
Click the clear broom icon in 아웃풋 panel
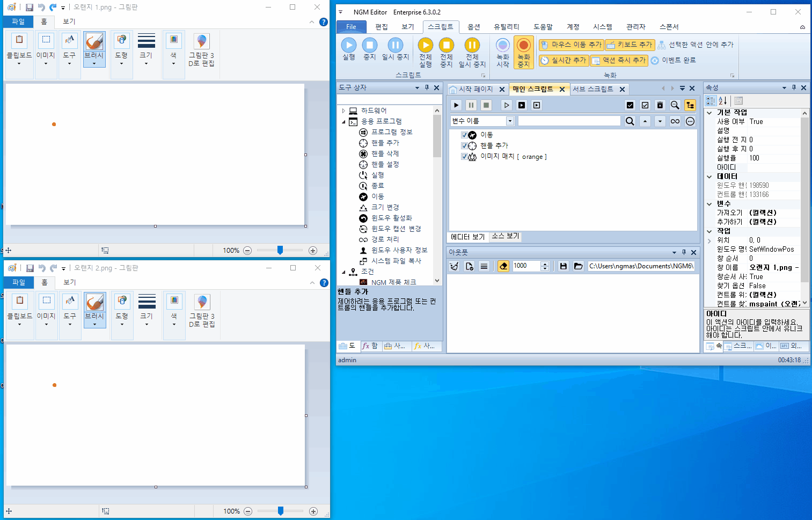click(454, 266)
